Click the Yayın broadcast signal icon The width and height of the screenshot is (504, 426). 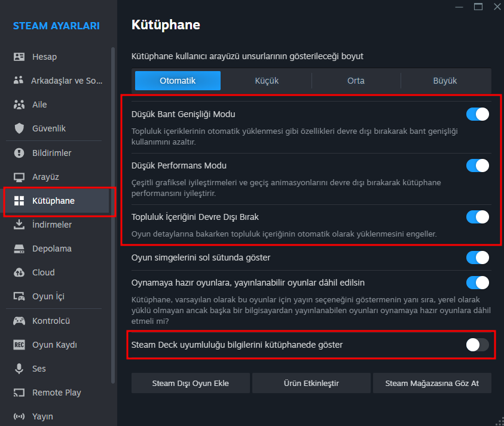point(19,416)
